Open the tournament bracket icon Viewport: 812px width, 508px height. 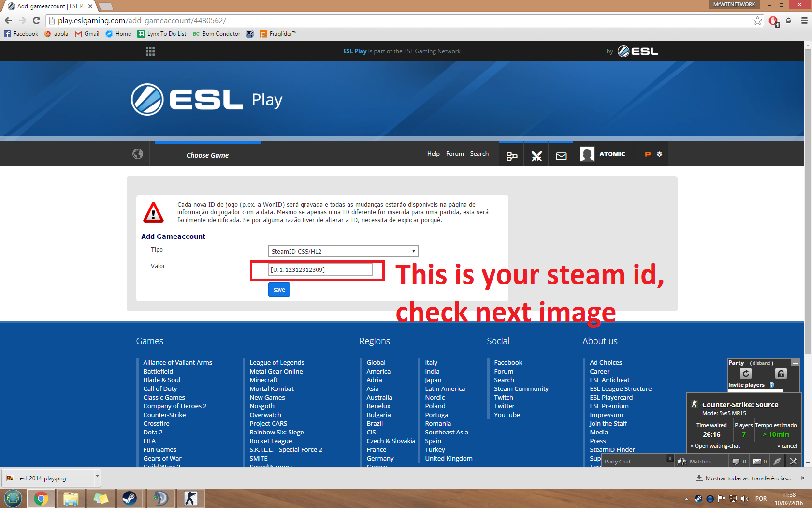coord(512,156)
